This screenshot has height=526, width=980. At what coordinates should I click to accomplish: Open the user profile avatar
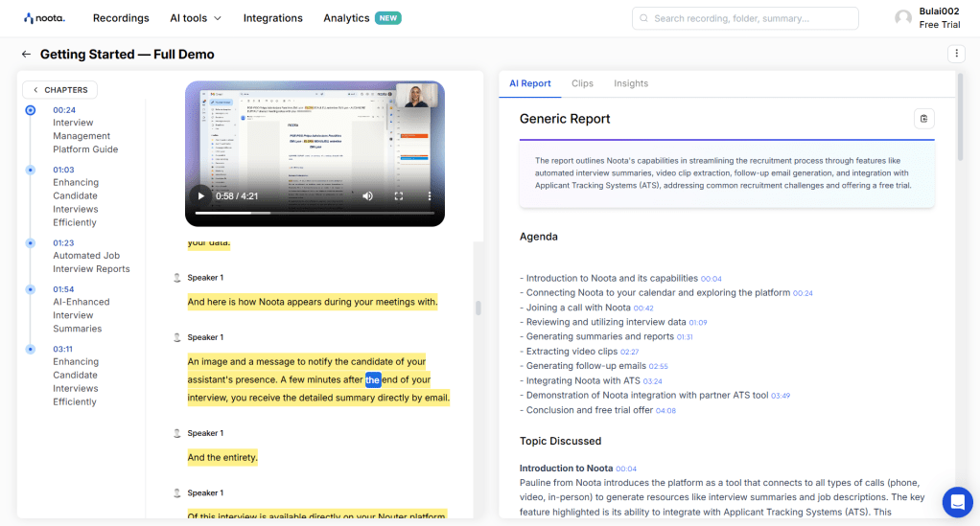coord(902,18)
